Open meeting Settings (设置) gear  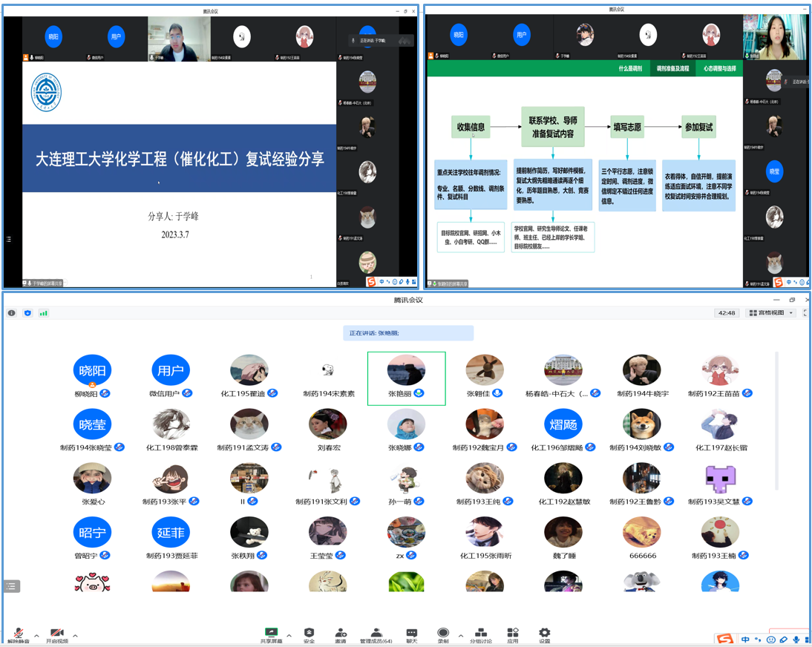coord(544,634)
